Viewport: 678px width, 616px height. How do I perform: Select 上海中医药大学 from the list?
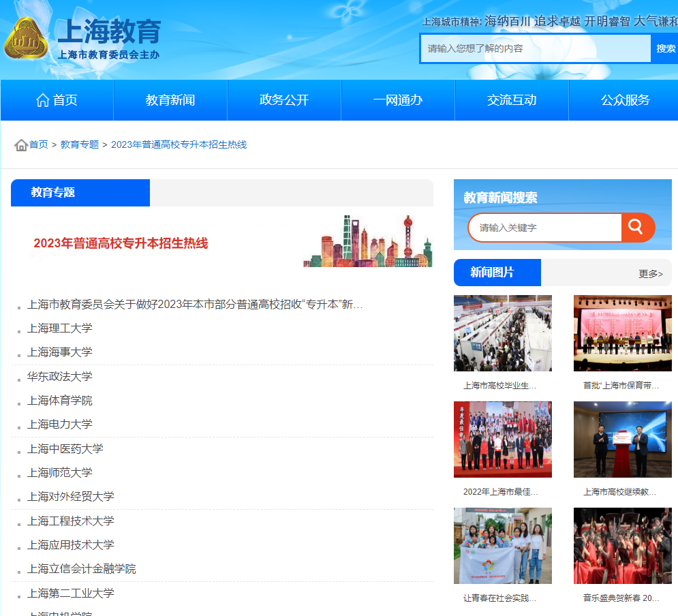pos(65,449)
